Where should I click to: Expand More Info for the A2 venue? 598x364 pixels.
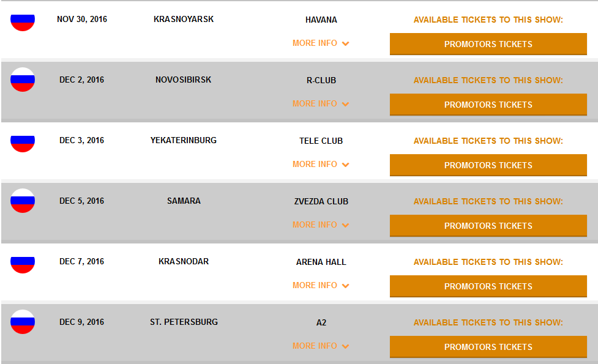click(x=320, y=346)
